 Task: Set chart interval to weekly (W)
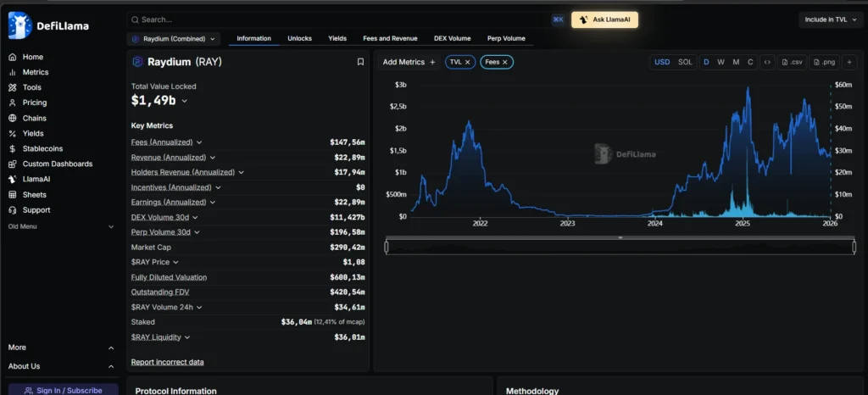click(x=721, y=62)
